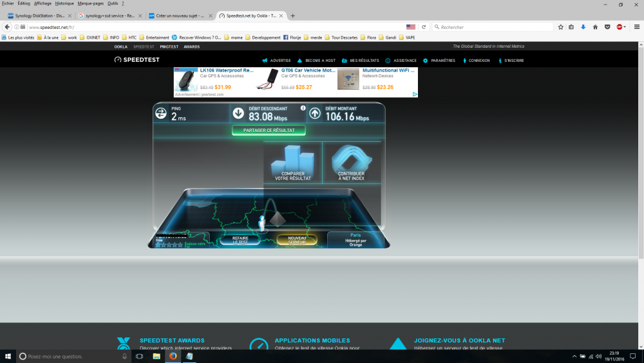Show hidden system tray icons
This screenshot has width=644, height=363.
click(574, 356)
